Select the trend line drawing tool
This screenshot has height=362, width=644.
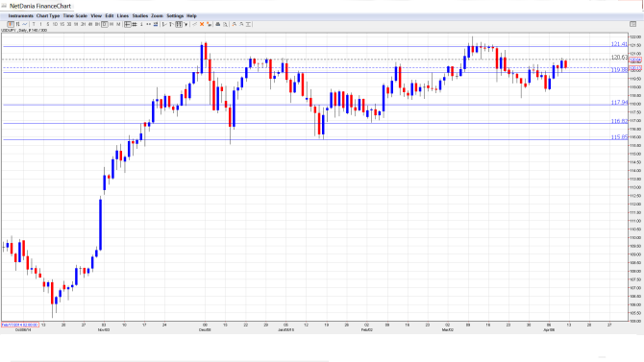click(x=164, y=24)
